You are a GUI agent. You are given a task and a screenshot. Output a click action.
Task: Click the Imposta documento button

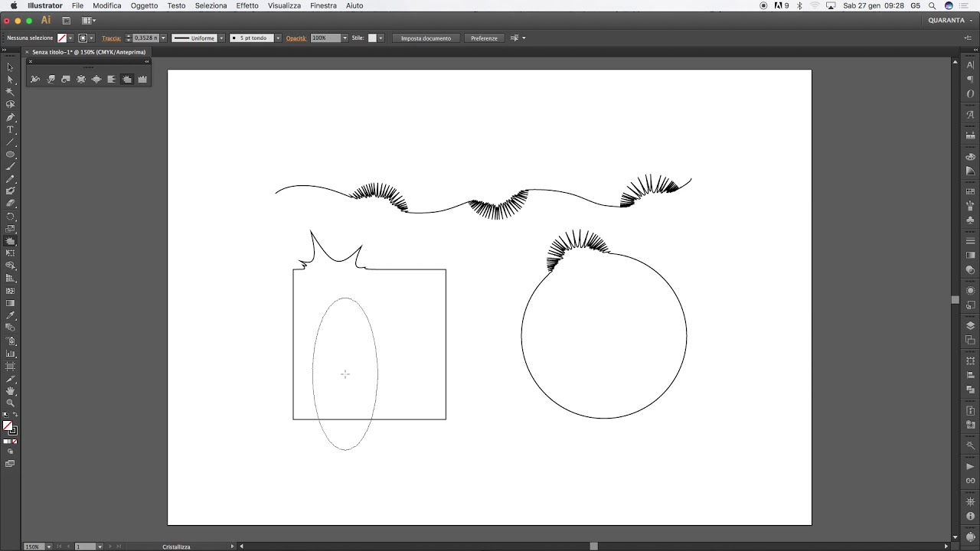[x=426, y=37]
